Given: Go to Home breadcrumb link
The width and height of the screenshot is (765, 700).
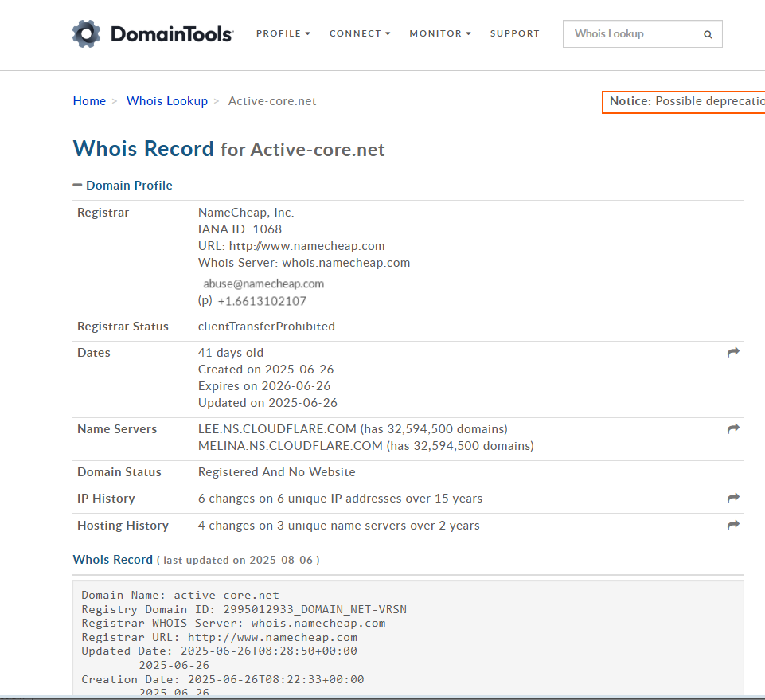Looking at the screenshot, I should click(89, 101).
